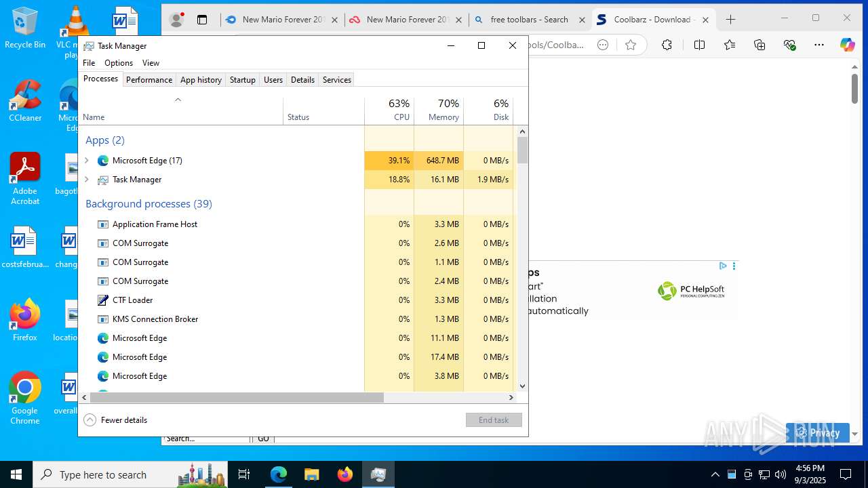Open File Explorer from the taskbar
868x488 pixels.
pyautogui.click(x=311, y=474)
